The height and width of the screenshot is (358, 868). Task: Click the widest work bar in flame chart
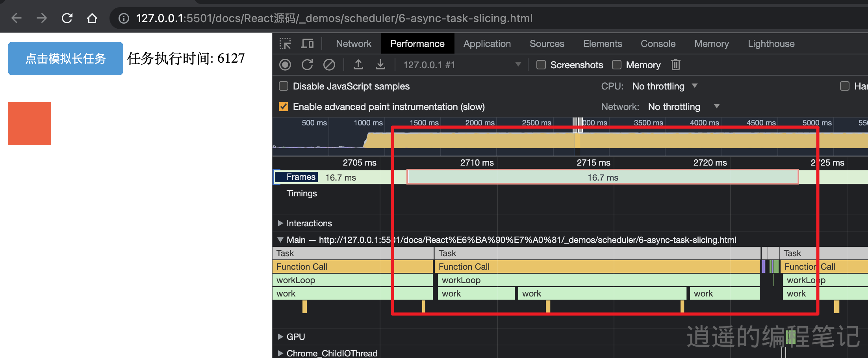[602, 293]
